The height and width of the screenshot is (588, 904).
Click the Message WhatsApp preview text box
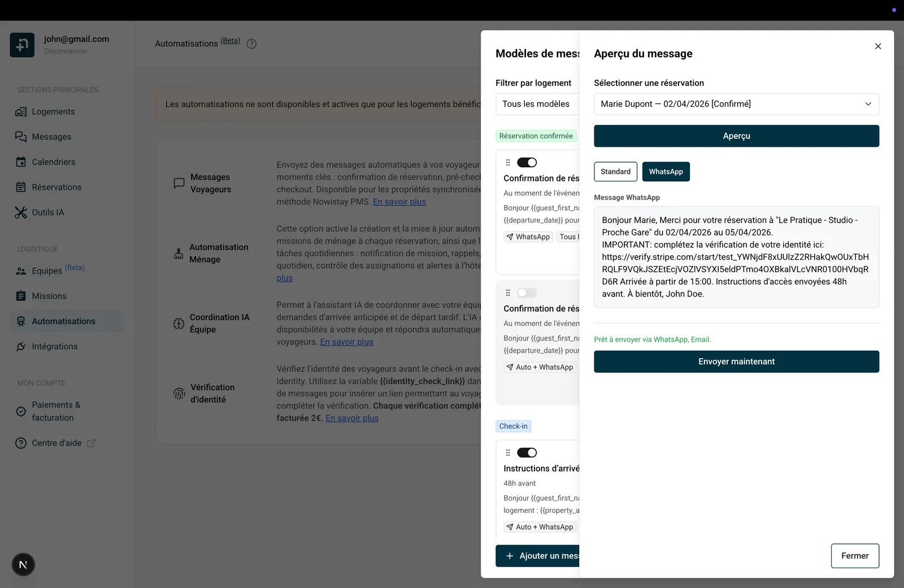pyautogui.click(x=736, y=257)
